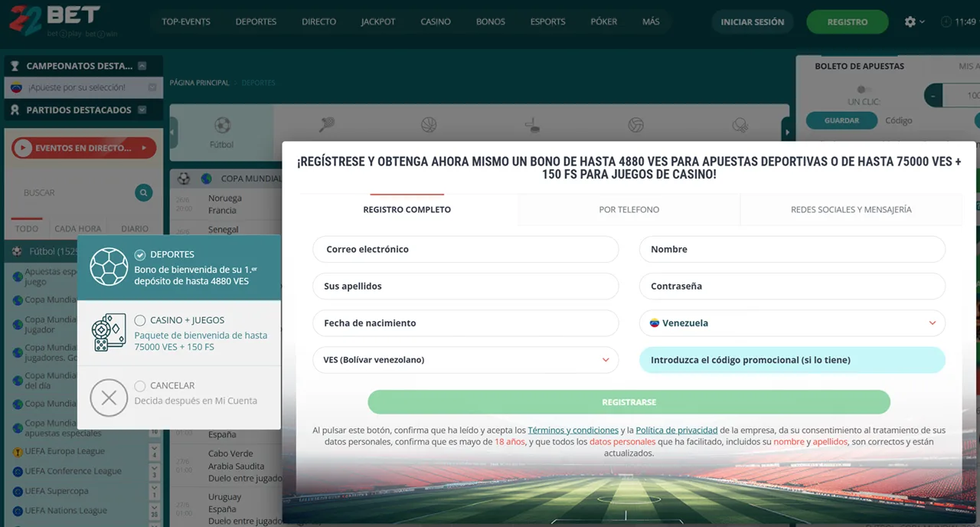
Task: Select the Diario filter tab
Action: pos(135,229)
